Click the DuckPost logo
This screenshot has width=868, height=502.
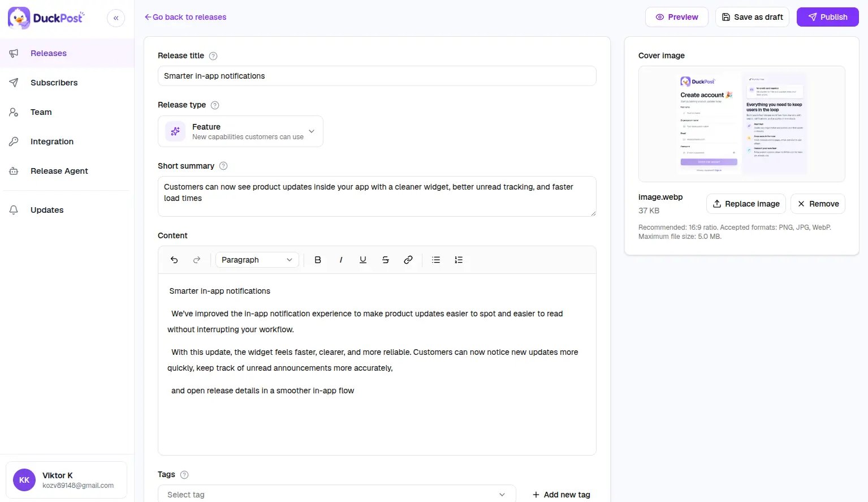point(46,18)
